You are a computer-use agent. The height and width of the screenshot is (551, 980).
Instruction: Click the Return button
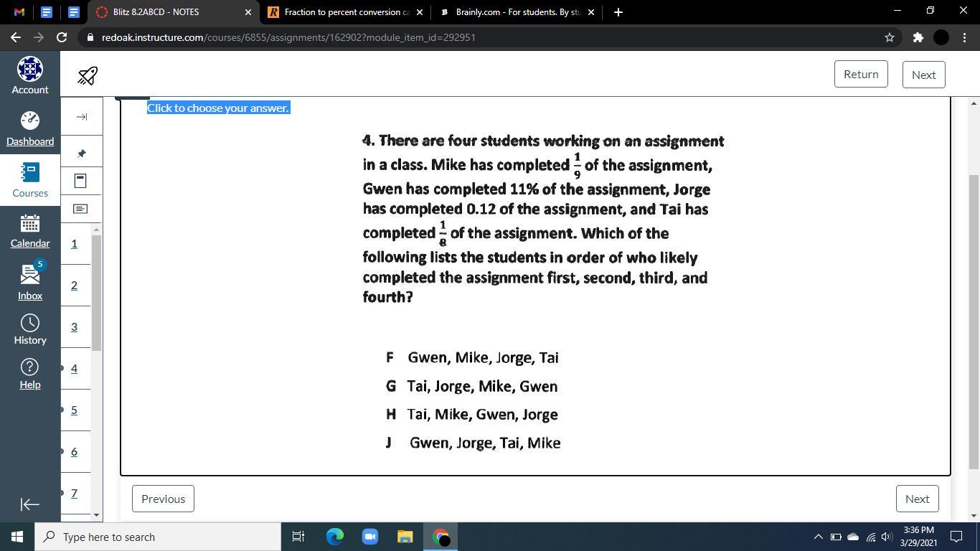pyautogui.click(x=861, y=74)
